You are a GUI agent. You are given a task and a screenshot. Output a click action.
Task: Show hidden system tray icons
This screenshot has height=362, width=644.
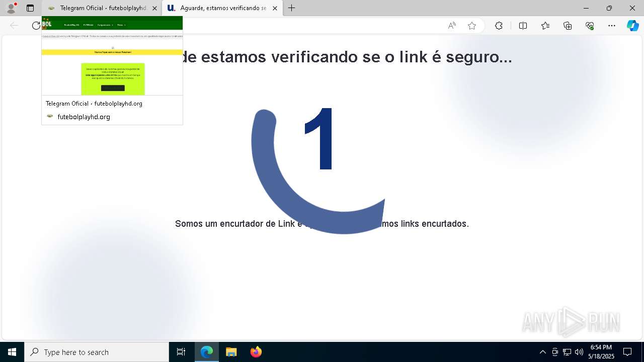click(542, 352)
